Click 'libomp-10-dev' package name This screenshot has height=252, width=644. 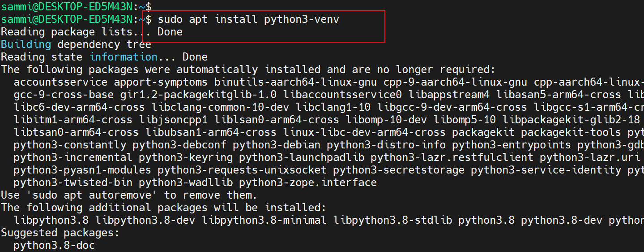(x=386, y=120)
